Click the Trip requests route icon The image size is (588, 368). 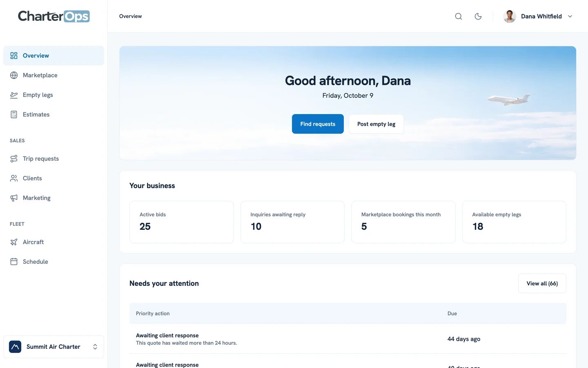coord(14,159)
